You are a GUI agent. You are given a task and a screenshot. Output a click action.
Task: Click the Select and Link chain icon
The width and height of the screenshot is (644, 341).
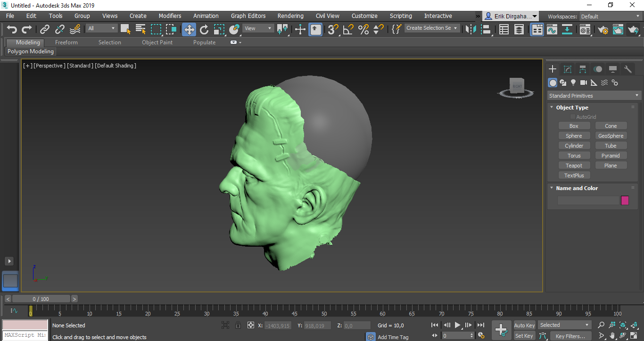pos(45,29)
